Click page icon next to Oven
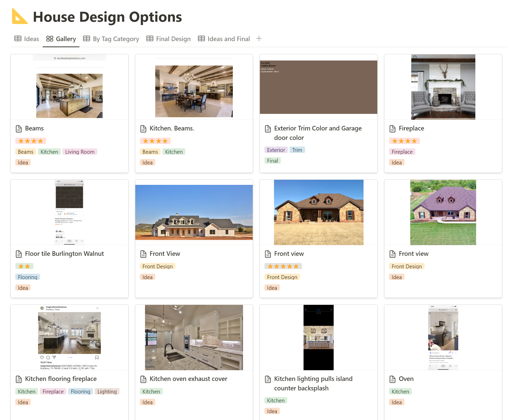The width and height of the screenshot is (507, 420). tap(392, 379)
